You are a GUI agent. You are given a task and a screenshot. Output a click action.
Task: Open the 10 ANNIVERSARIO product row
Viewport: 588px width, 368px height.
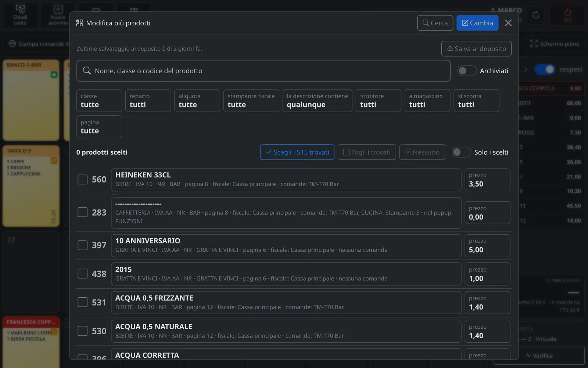tap(286, 245)
